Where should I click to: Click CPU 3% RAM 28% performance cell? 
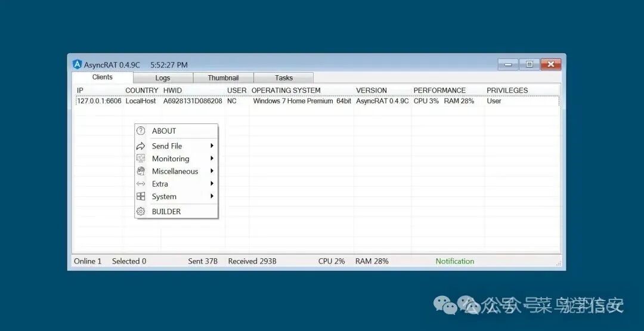coord(444,101)
